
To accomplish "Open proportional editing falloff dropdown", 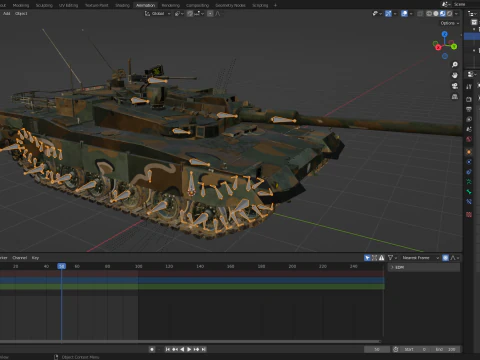I will [218, 14].
